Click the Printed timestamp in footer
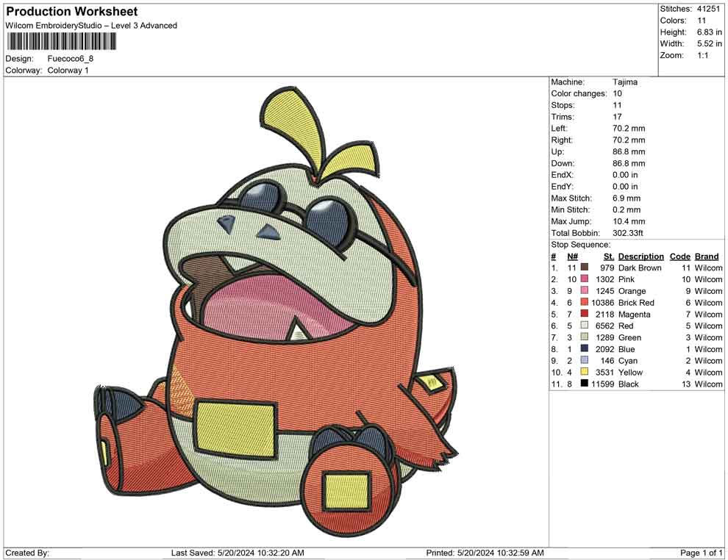Image resolution: width=728 pixels, height=560 pixels. [x=485, y=553]
